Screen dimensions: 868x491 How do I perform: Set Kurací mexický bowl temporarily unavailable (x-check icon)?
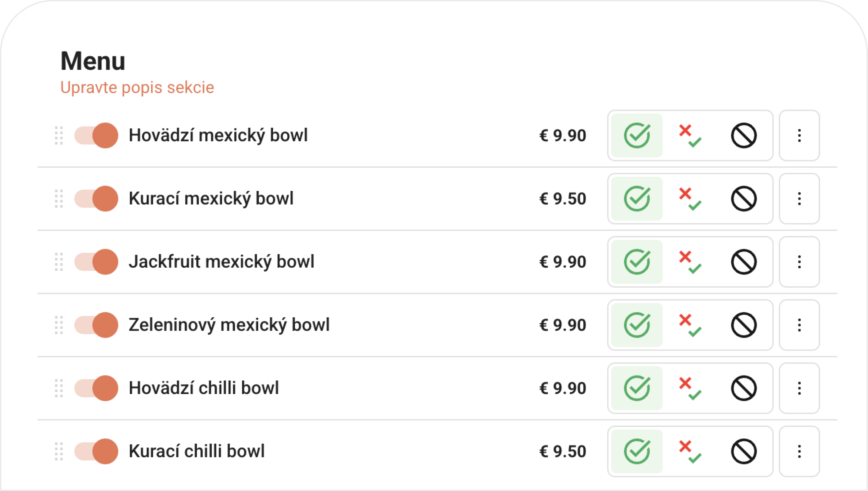[690, 199]
